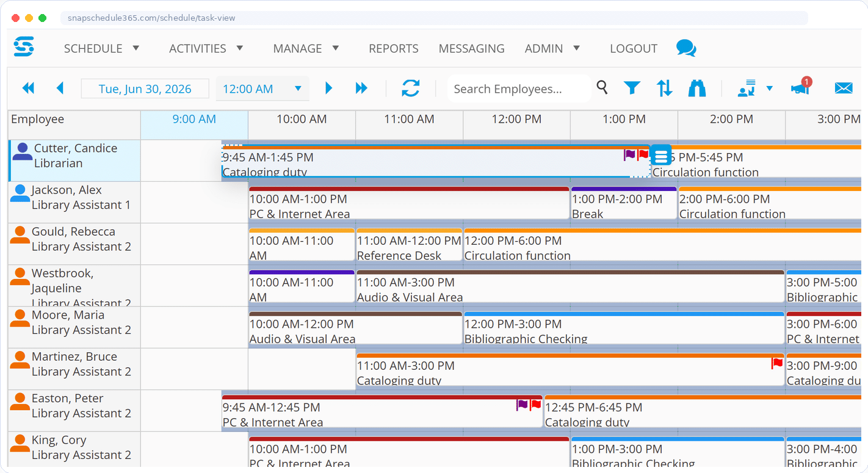868x473 pixels.
Task: Open the REPORTS menu item
Action: click(x=394, y=48)
